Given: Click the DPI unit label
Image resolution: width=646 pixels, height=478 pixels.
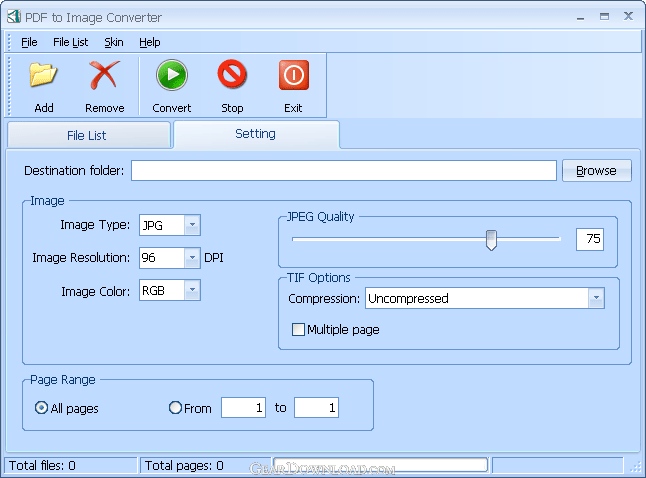Looking at the screenshot, I should (214, 258).
